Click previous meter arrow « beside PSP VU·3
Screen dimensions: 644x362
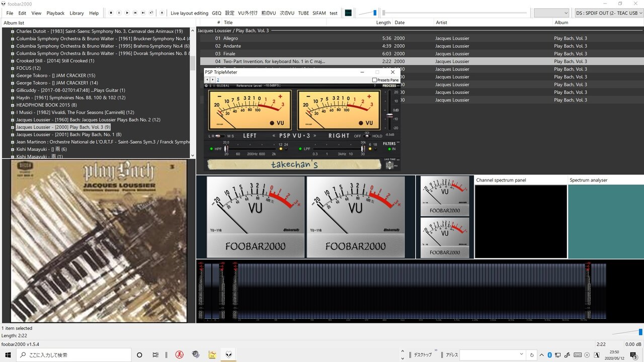[274, 135]
